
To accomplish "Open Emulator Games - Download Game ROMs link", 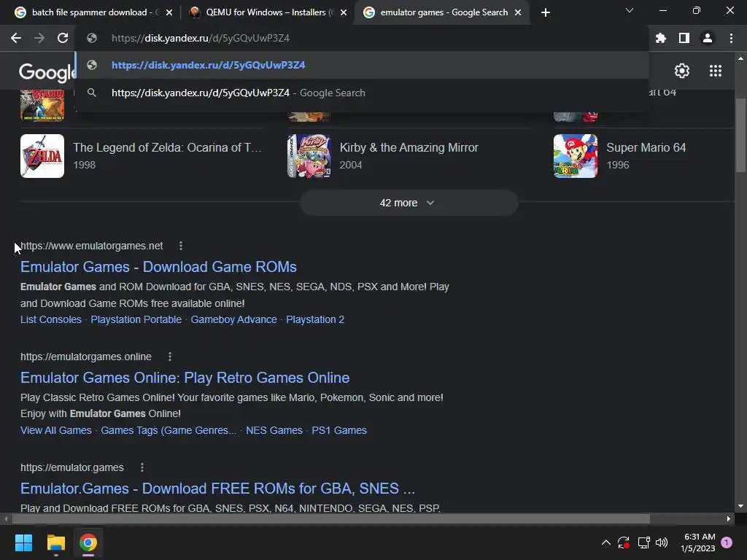I will [x=158, y=267].
